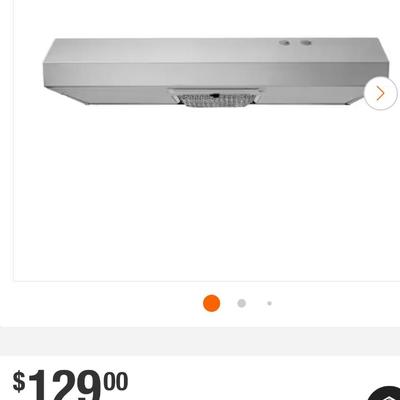Tap the dollar sign symbol in price

(19, 382)
